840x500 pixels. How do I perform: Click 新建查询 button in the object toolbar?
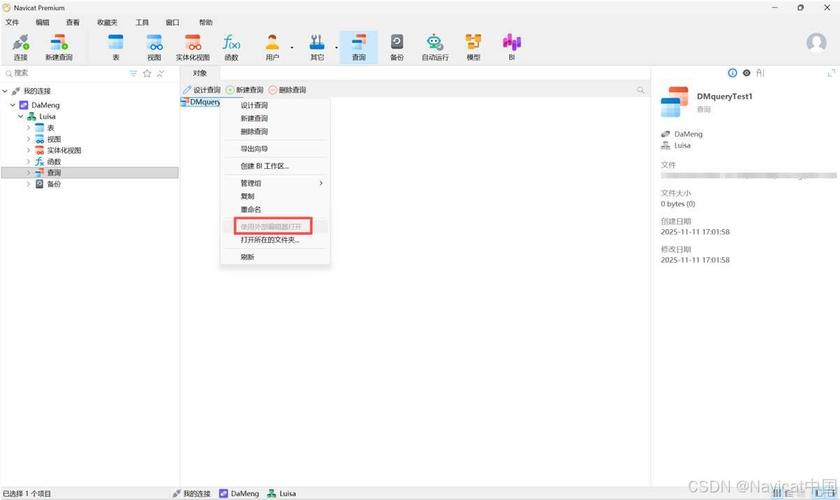tap(245, 90)
